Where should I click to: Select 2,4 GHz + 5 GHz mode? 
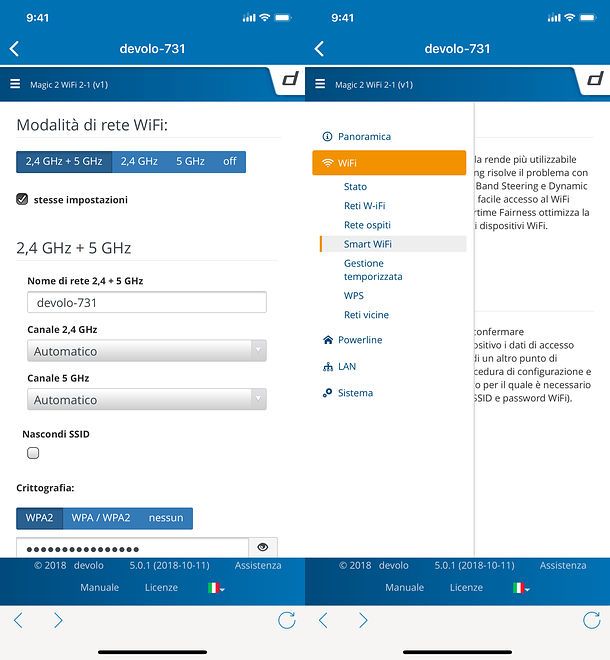click(64, 162)
